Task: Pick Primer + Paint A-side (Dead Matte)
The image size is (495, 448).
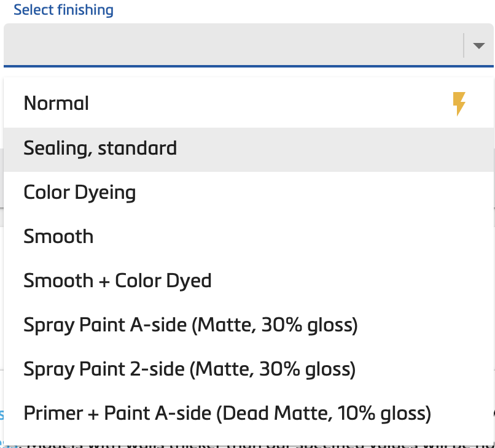Action: coord(226,413)
